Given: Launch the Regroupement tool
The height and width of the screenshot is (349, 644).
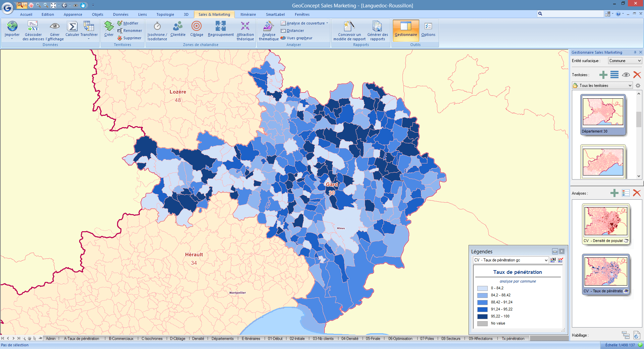Looking at the screenshot, I should (x=220, y=27).
